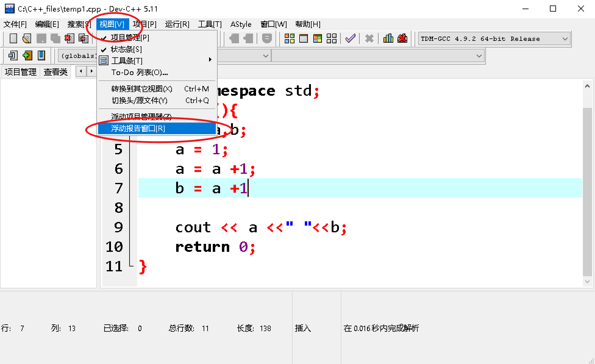595x364 pixels.
Task: Open the Profile analysis bar-chart icon
Action: pos(388,38)
